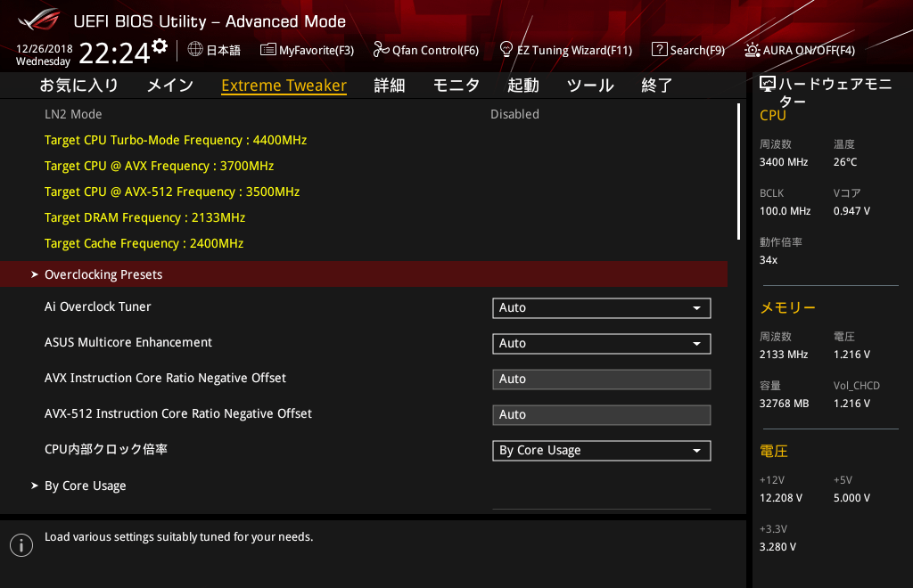Click the MyFavorite list icon
The width and height of the screenshot is (913, 588).
coord(267,49)
